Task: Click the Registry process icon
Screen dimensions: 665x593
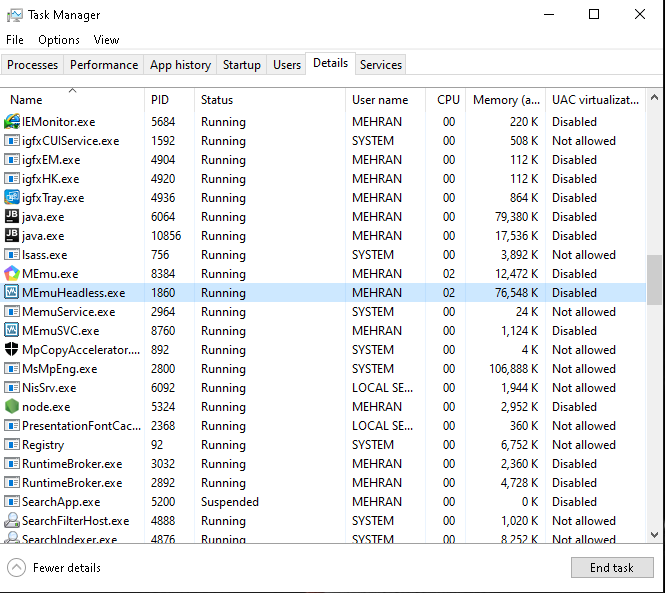Action: click(x=11, y=444)
